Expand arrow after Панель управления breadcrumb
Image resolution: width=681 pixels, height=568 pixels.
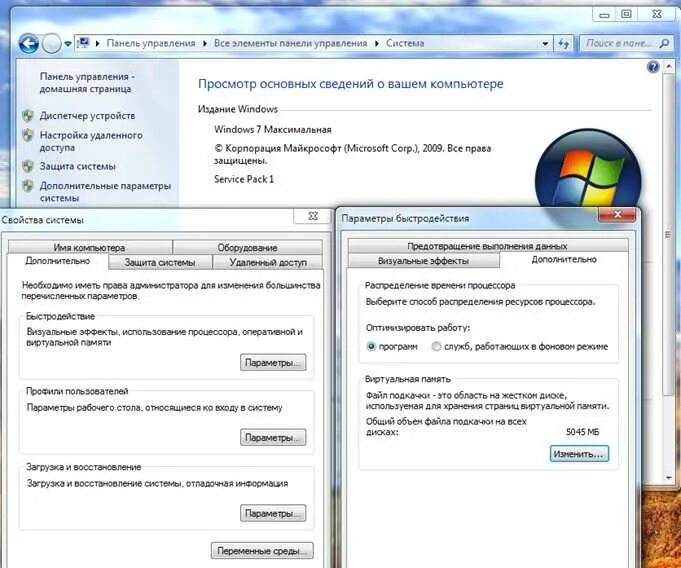pos(205,43)
